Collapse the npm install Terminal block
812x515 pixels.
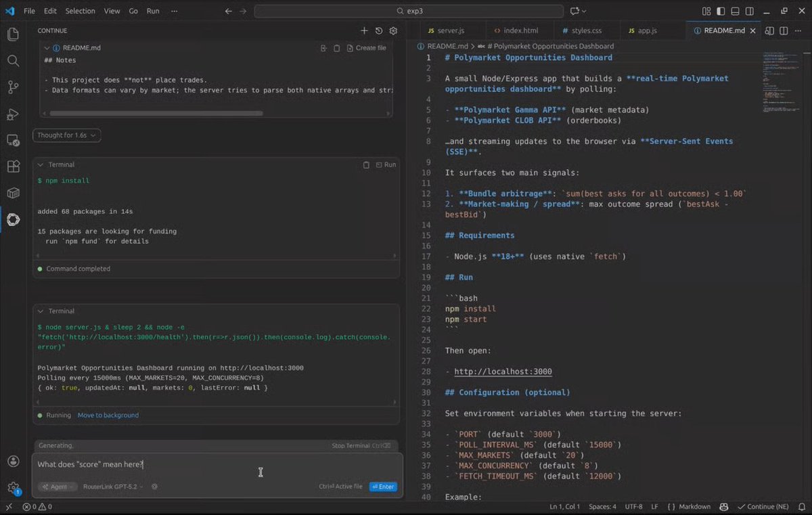pos(41,164)
